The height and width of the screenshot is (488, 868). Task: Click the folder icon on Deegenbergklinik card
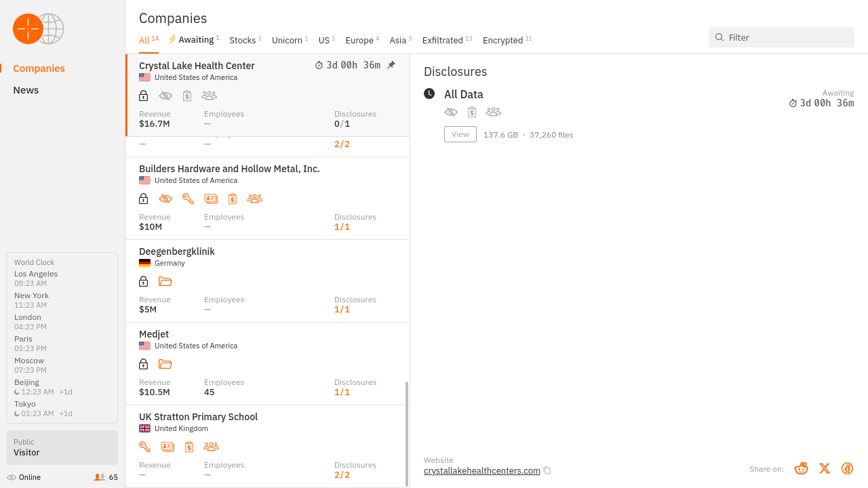coord(165,281)
